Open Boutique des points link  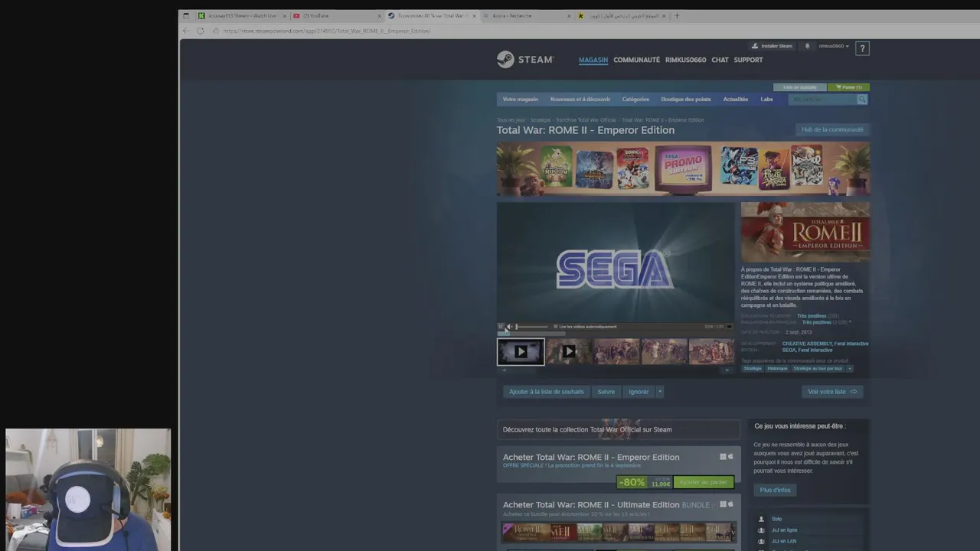(686, 99)
